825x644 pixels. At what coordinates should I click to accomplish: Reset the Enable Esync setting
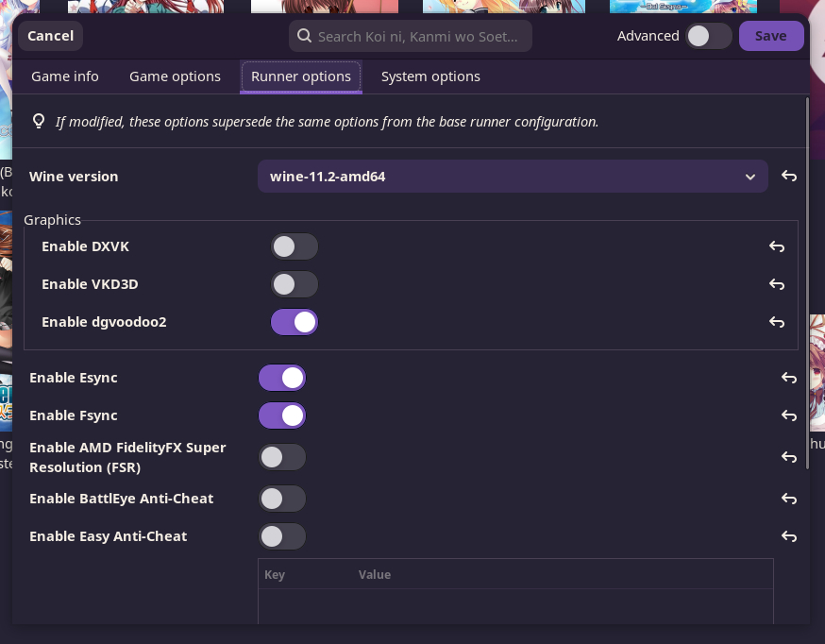(789, 378)
